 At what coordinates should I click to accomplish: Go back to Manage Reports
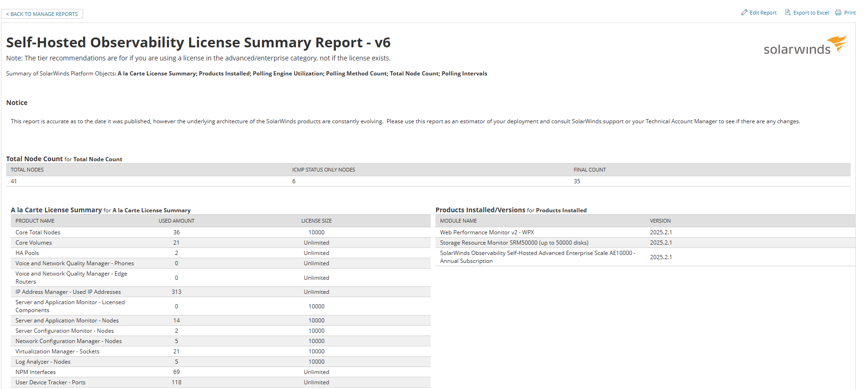tap(42, 14)
